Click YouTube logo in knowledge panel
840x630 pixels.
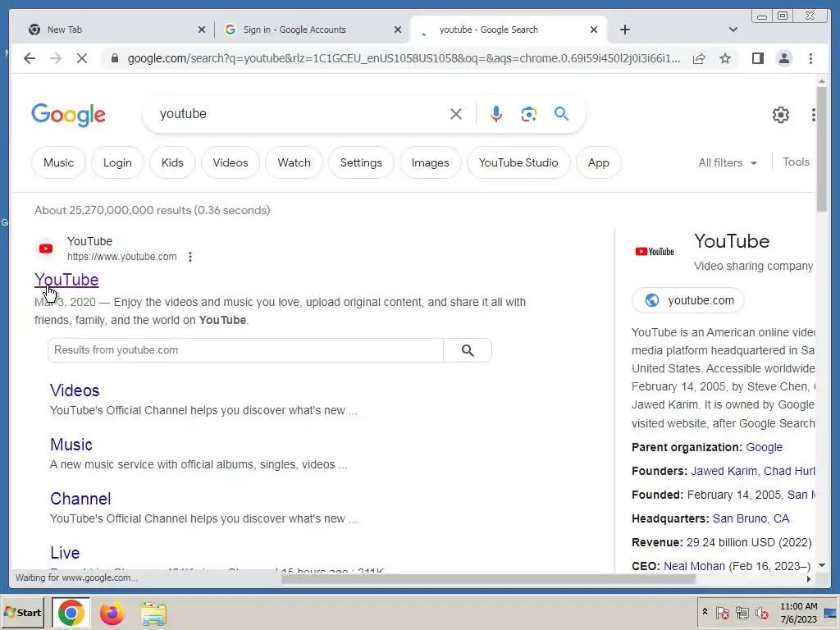654,251
